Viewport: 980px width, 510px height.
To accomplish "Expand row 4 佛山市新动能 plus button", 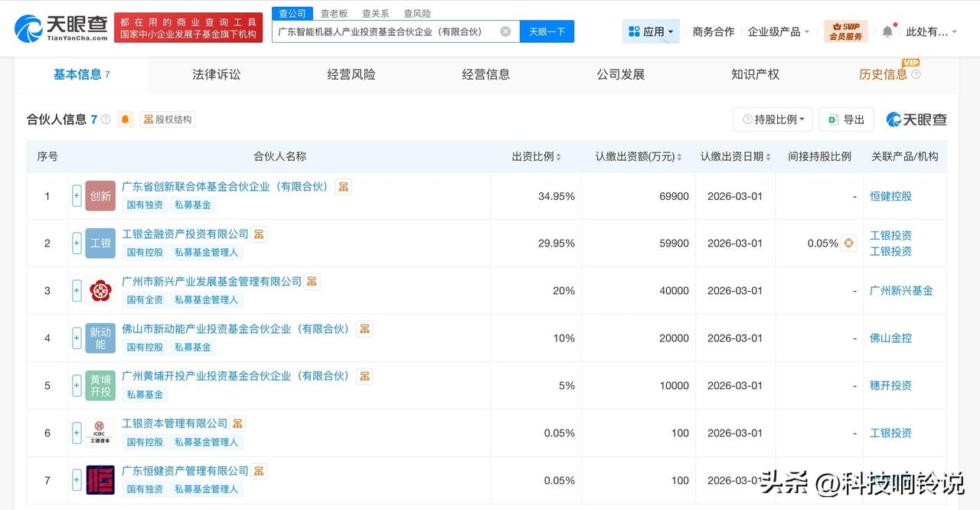I will 77,338.
